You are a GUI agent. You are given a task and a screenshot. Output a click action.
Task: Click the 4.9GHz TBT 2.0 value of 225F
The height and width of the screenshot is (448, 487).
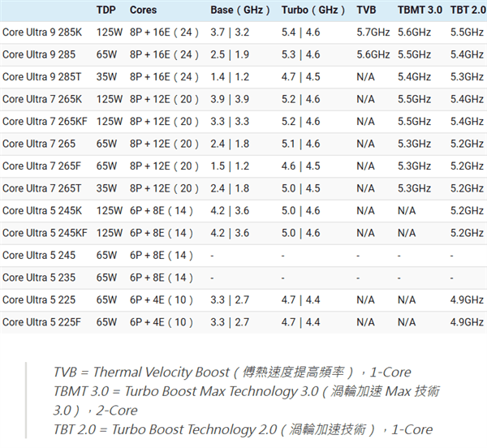pyautogui.click(x=468, y=322)
